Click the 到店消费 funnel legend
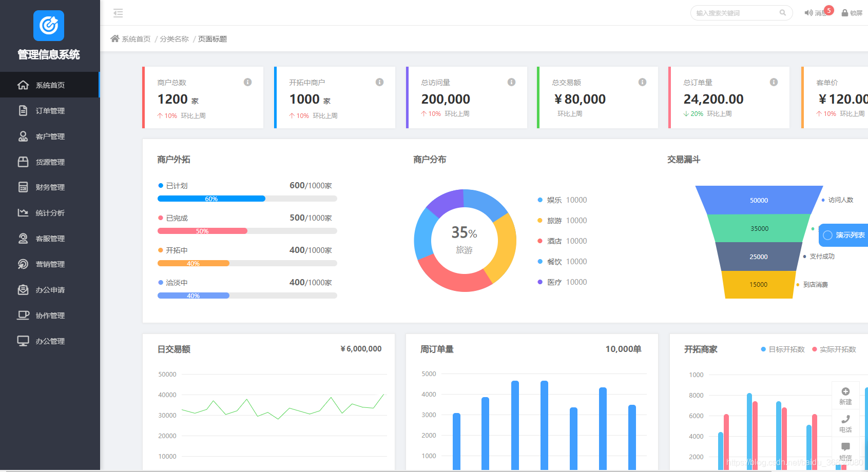Image resolution: width=868 pixels, height=472 pixels. [x=812, y=284]
